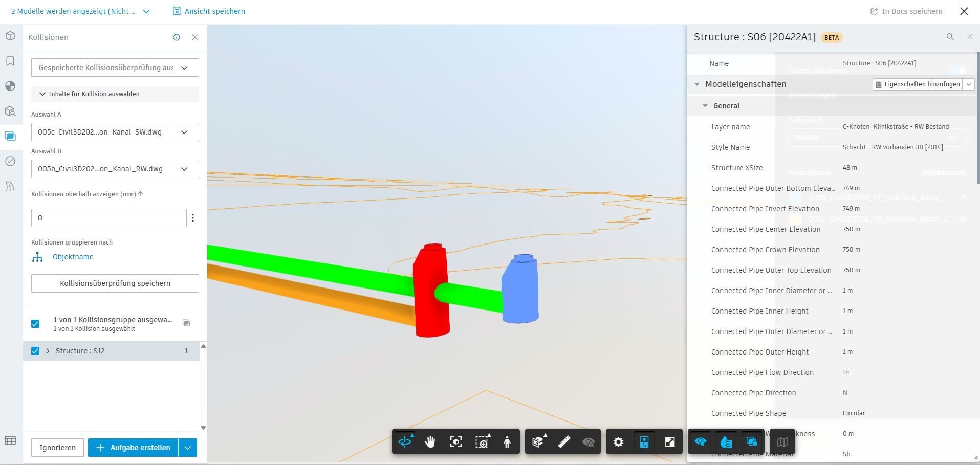Click In Docs speichern

coord(906,11)
